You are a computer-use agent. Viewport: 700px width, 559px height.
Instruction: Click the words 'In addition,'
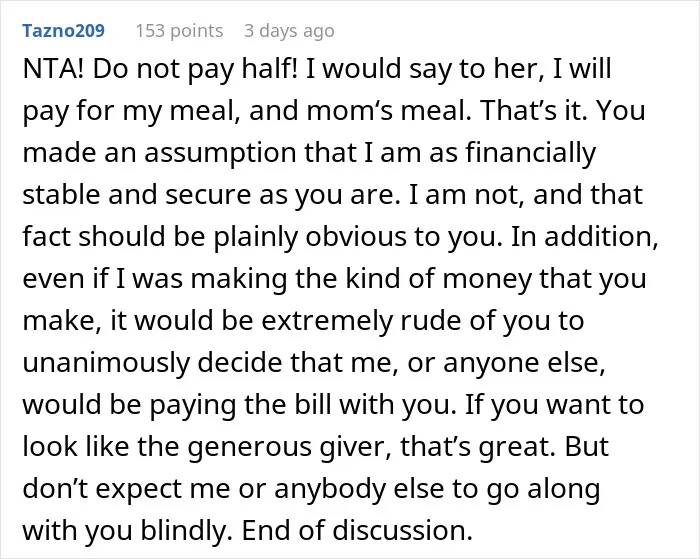tap(584, 237)
